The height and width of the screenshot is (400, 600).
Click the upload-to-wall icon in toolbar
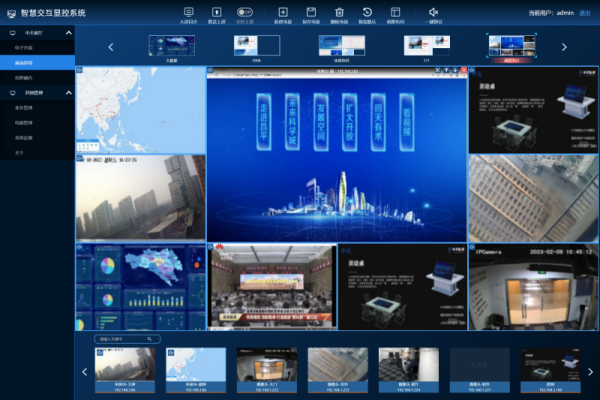click(213, 13)
